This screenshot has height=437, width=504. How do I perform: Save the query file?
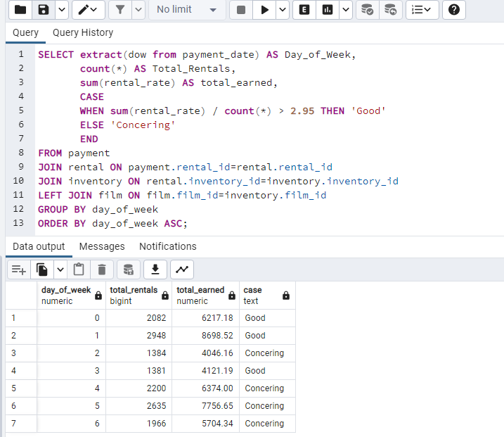pos(44,10)
